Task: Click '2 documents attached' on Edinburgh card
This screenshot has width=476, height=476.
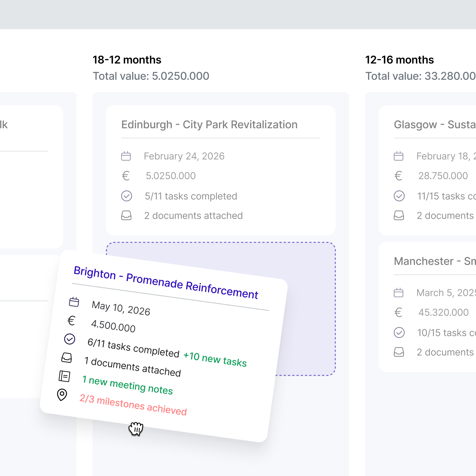Action: click(x=193, y=216)
